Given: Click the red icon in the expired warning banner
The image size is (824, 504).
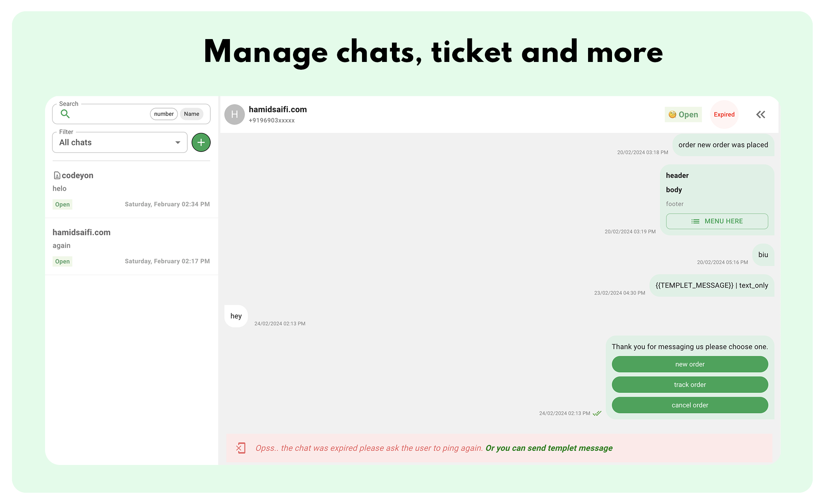Looking at the screenshot, I should [x=241, y=448].
